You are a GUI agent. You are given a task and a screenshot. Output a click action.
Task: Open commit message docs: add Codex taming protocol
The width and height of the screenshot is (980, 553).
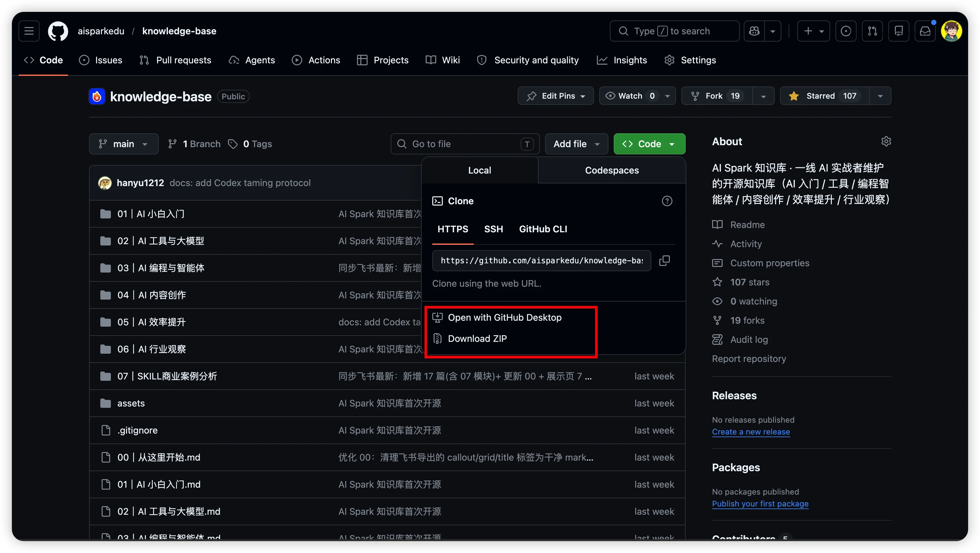(240, 183)
